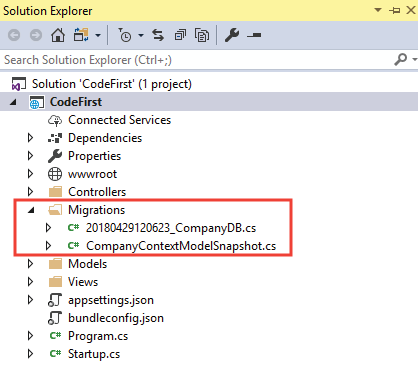
Task: Click the Collapse All icon
Action: pos(180,35)
